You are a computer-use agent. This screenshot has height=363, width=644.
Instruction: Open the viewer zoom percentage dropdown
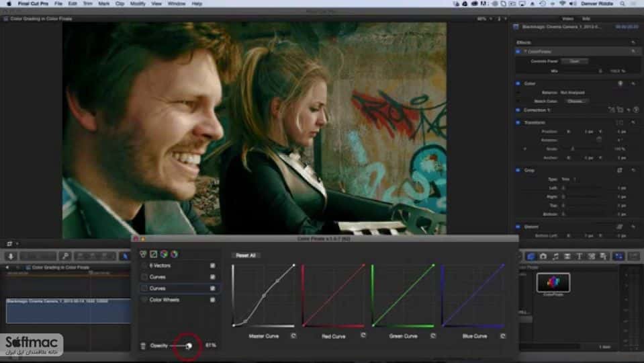[x=484, y=19]
